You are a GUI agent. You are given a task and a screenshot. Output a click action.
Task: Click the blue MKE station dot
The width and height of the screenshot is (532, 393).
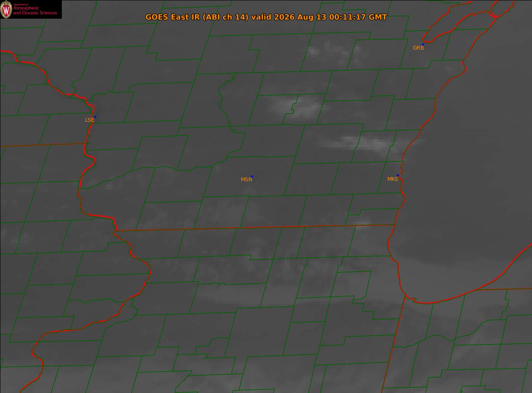point(398,176)
